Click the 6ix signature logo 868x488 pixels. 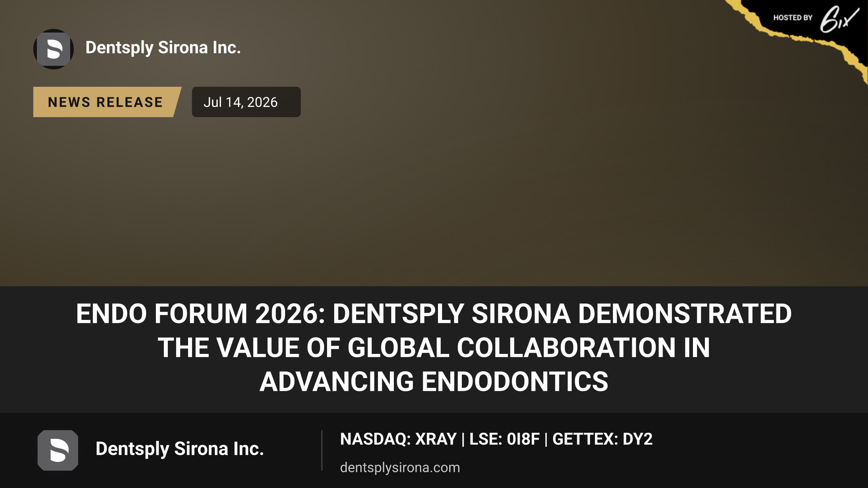[839, 19]
